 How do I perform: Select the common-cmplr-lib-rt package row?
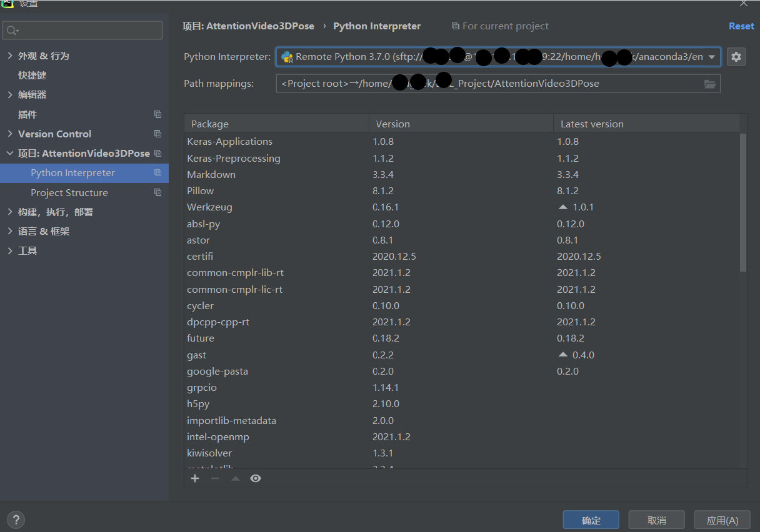pos(462,272)
